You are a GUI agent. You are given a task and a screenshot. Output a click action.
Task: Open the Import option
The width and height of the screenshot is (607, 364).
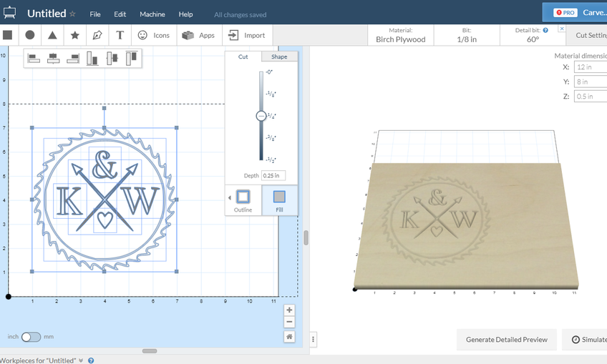point(246,35)
